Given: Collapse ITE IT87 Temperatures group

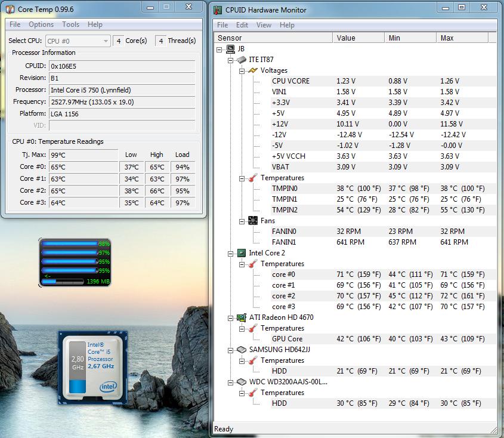Looking at the screenshot, I should point(242,178).
